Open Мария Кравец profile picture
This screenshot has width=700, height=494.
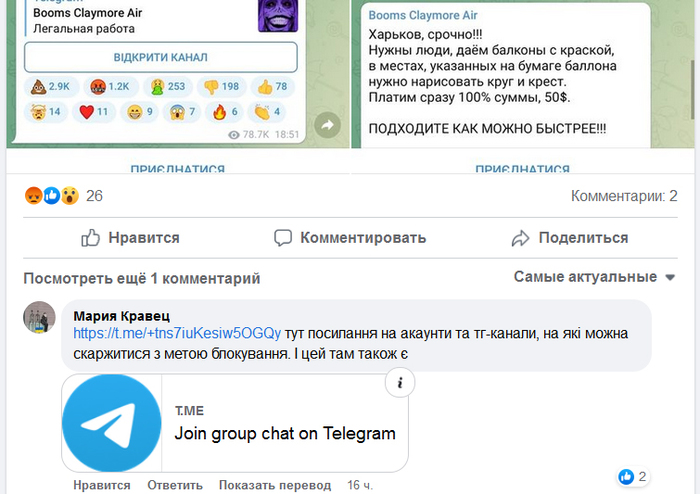[39, 317]
